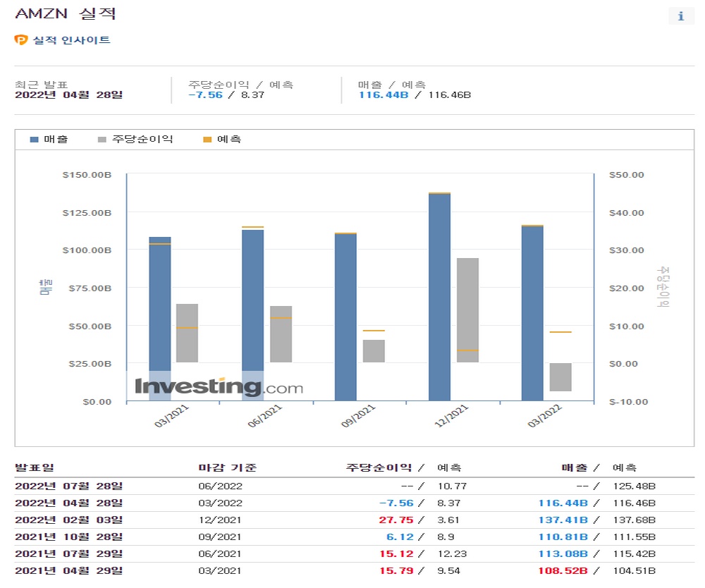Click the orange 예측 legend swatch
The image size is (705, 588).
207,140
